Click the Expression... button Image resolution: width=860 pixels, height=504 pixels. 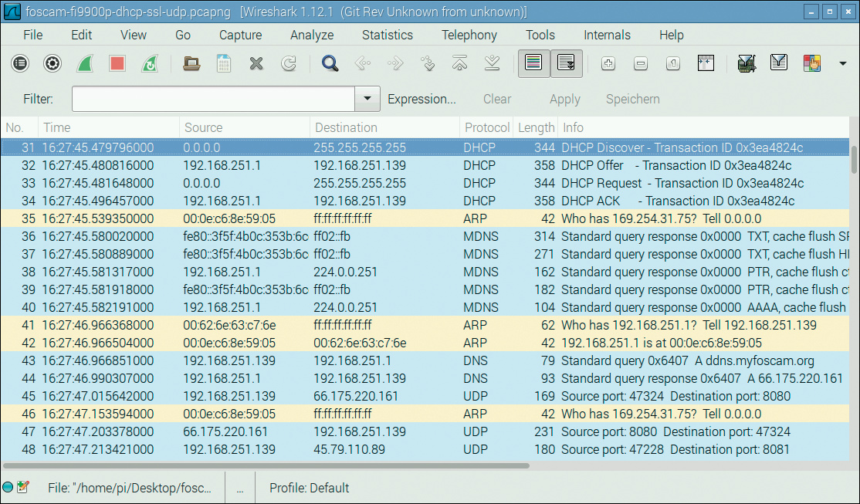422,99
